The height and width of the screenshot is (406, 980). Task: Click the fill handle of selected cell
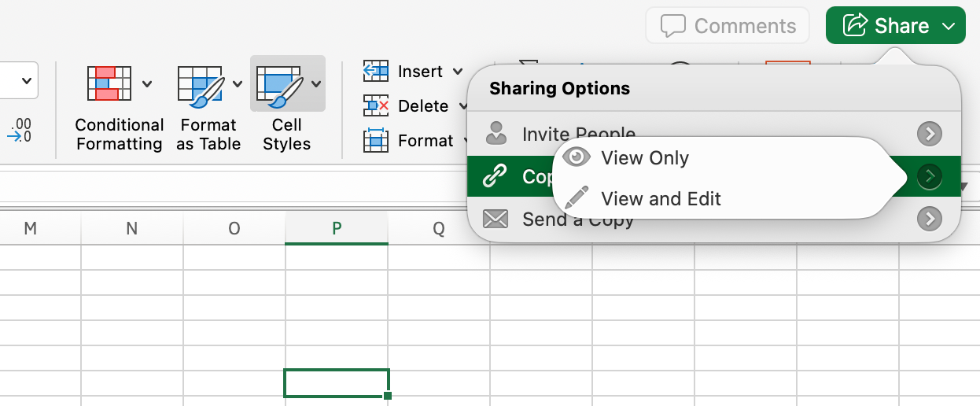tap(388, 396)
